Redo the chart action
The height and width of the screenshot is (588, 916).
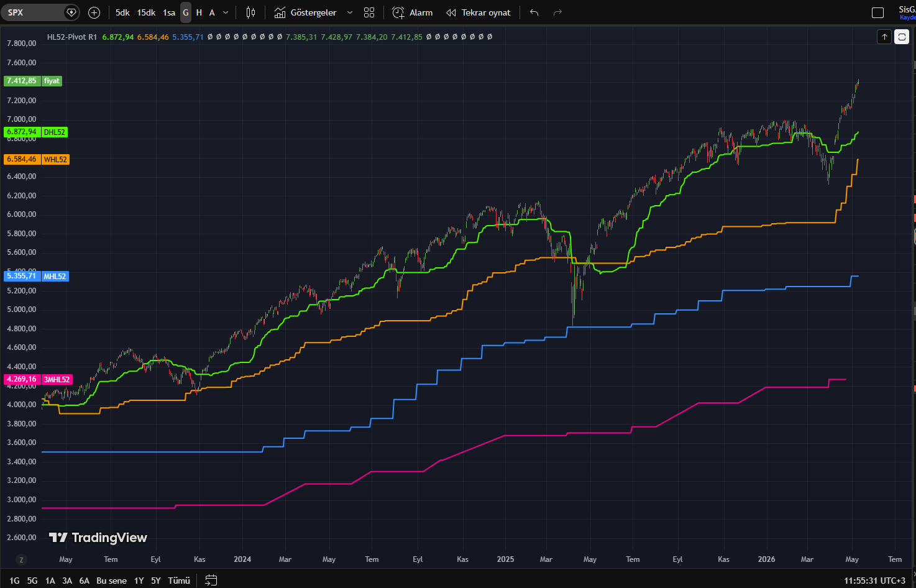[557, 12]
